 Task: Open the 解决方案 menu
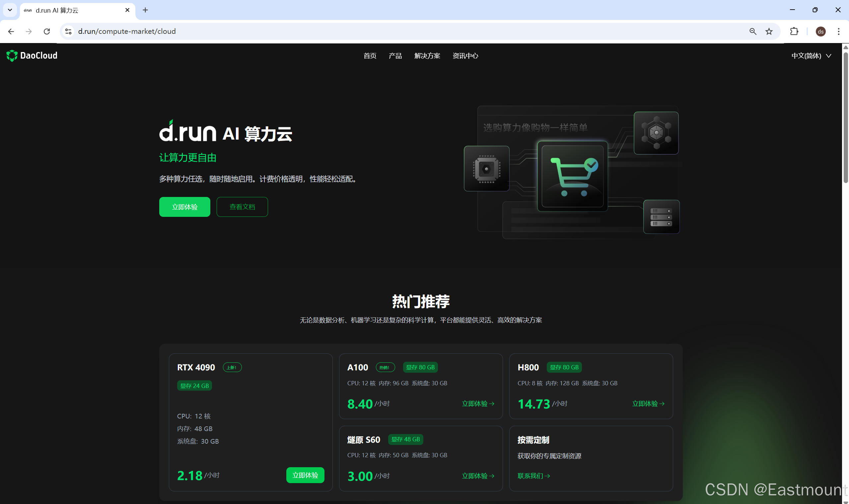(x=427, y=56)
